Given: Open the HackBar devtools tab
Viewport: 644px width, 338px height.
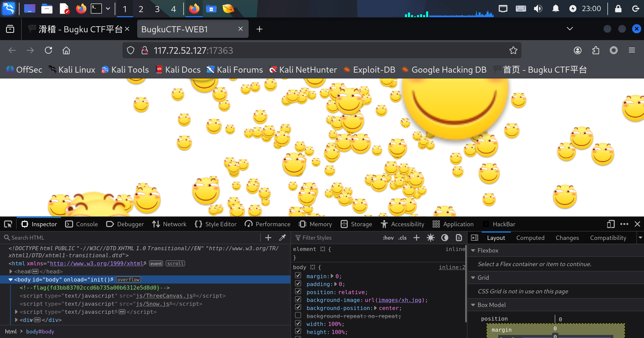Looking at the screenshot, I should click(499, 224).
